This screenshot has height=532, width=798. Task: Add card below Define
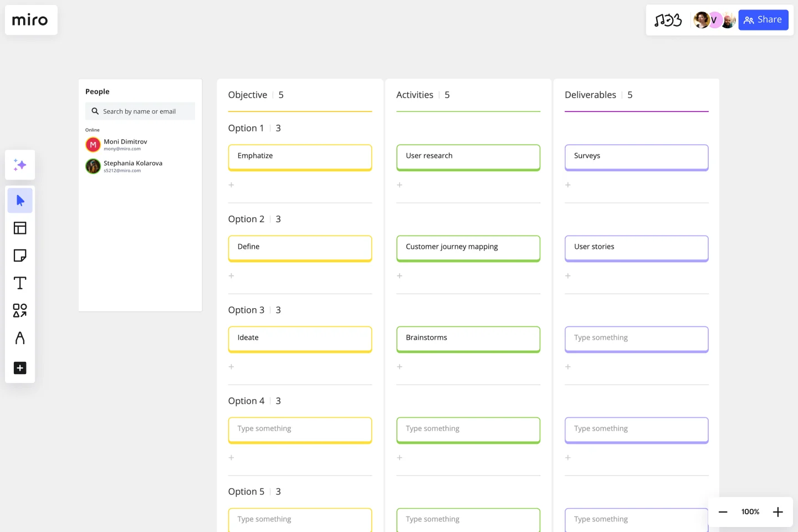(232, 276)
